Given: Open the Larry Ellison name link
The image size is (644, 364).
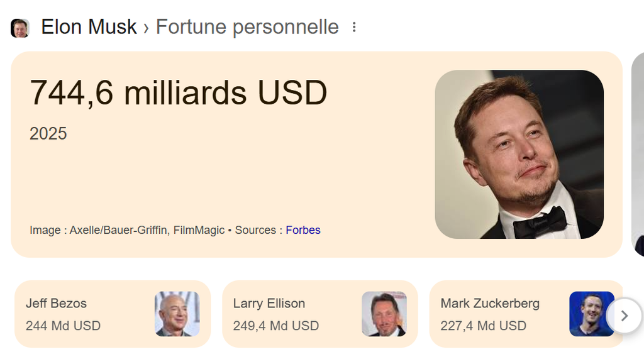Looking at the screenshot, I should click(269, 303).
